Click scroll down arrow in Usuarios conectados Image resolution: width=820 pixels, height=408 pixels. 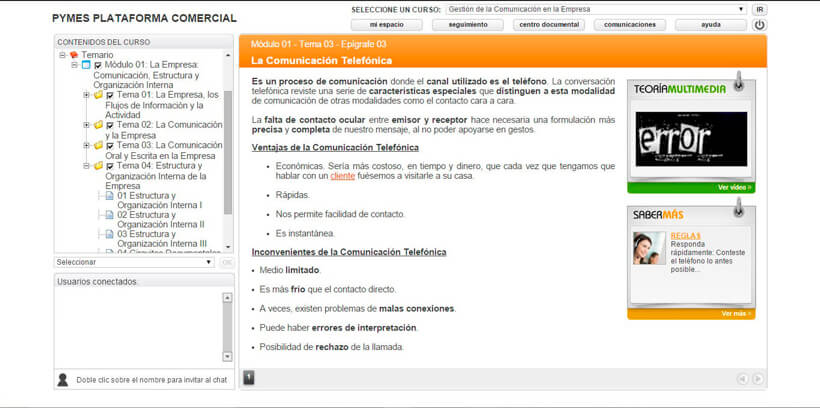[227, 356]
